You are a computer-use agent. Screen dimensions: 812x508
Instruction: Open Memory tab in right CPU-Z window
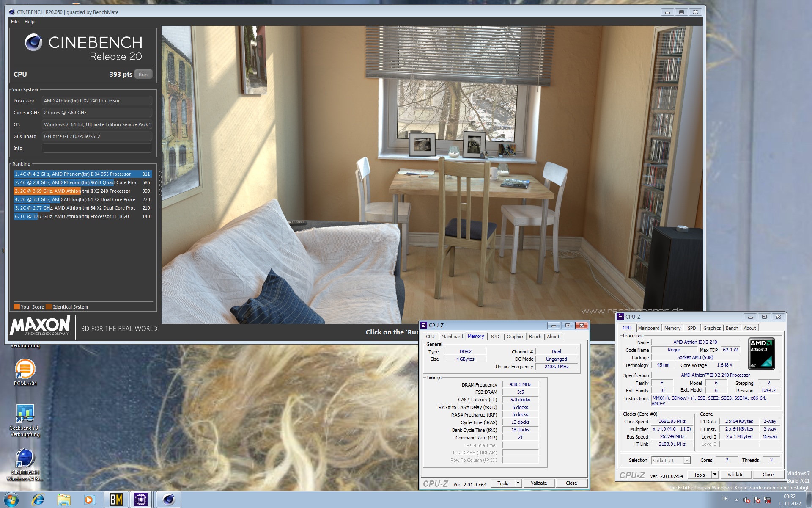(672, 328)
